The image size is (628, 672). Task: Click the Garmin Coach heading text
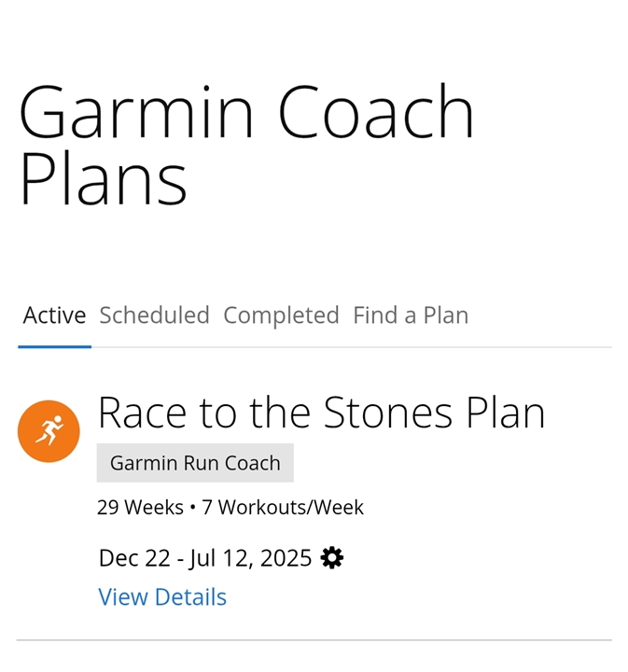[x=246, y=111]
